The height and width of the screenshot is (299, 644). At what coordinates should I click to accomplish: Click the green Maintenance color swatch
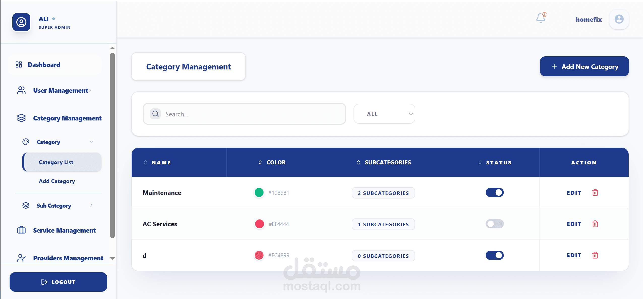(259, 192)
